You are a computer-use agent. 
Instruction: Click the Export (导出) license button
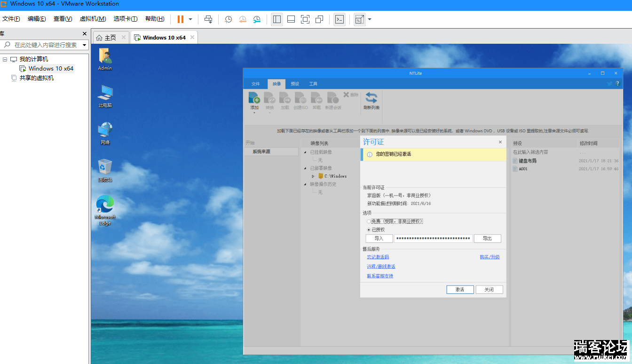pos(487,238)
